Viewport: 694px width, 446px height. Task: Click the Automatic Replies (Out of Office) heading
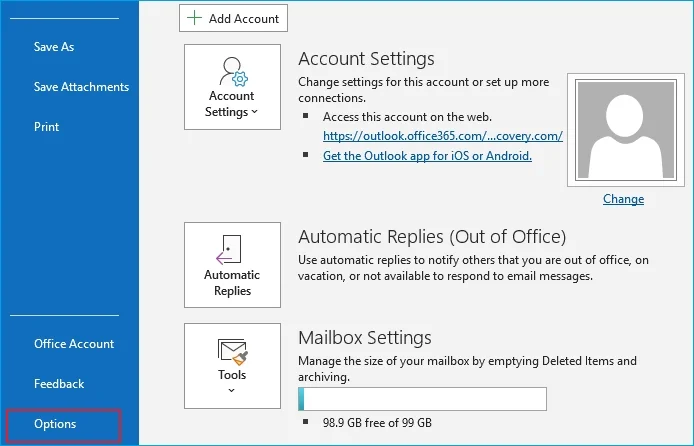432,237
